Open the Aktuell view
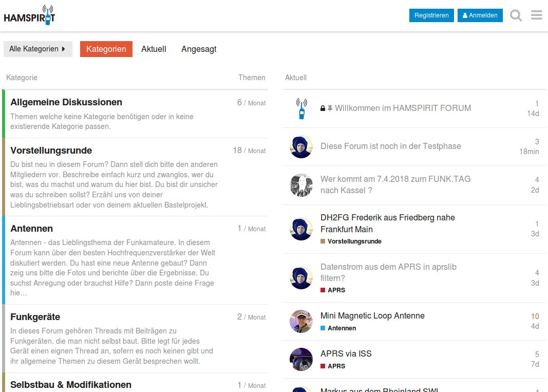This screenshot has height=392, width=548. (154, 49)
